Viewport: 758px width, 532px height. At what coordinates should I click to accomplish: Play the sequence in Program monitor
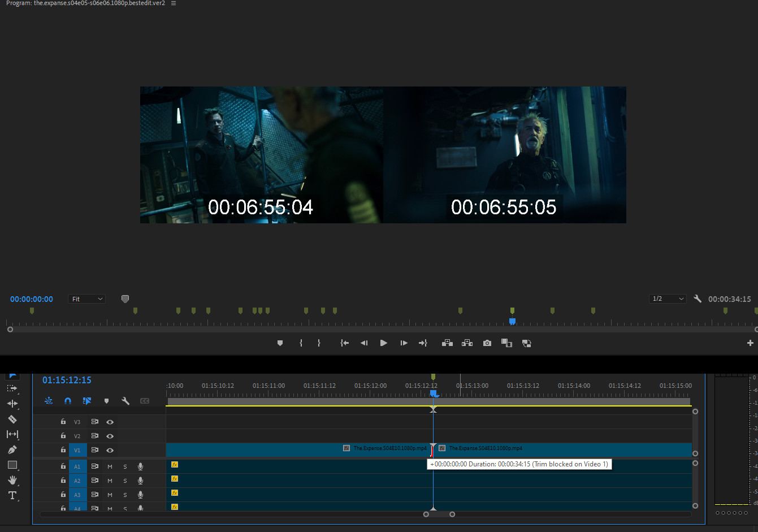click(384, 343)
